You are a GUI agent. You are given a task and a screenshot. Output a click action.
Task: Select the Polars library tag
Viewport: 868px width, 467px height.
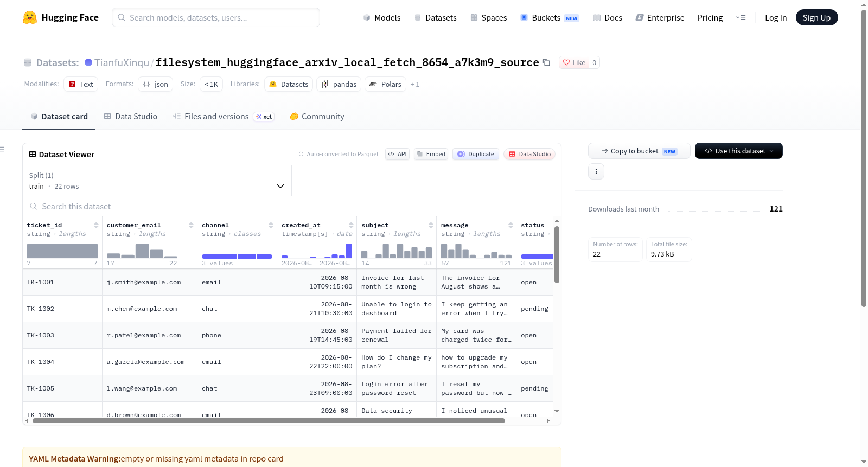[x=385, y=84]
